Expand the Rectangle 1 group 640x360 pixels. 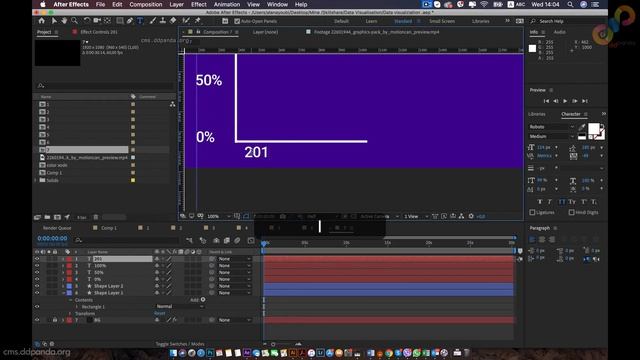tap(76, 307)
